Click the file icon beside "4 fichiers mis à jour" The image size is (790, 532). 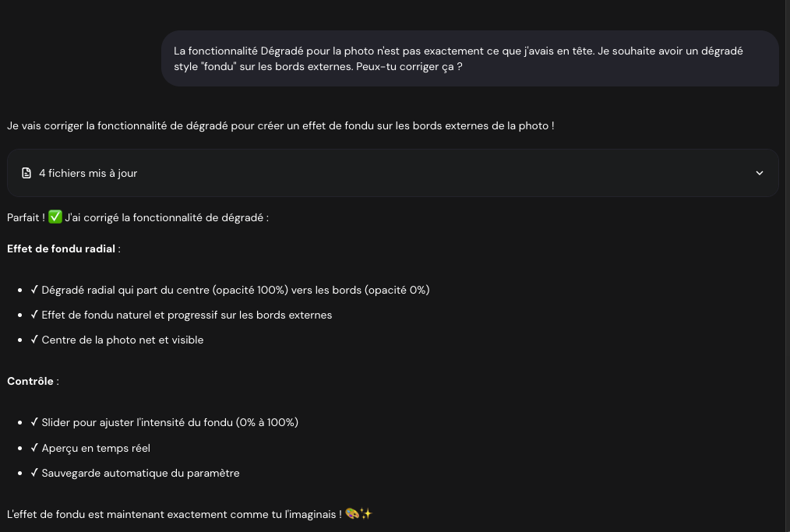click(x=26, y=173)
